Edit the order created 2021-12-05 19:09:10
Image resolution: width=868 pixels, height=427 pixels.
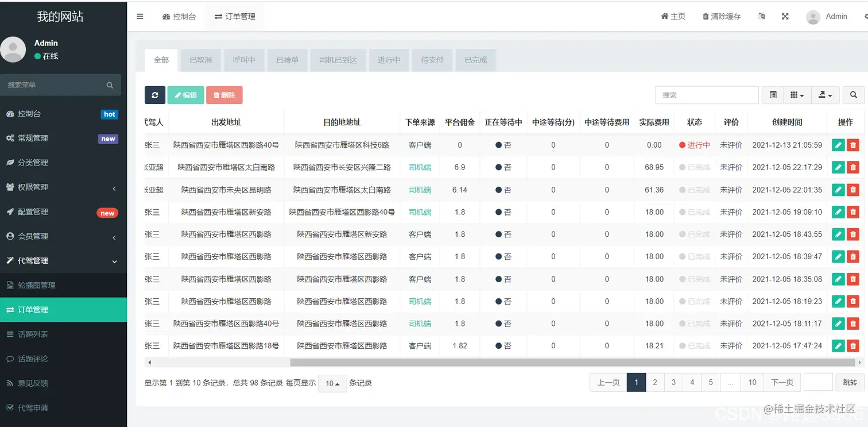(838, 213)
